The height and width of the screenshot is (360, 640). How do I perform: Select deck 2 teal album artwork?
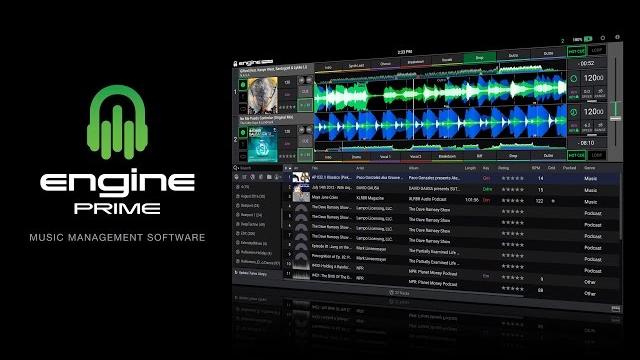[x=262, y=144]
